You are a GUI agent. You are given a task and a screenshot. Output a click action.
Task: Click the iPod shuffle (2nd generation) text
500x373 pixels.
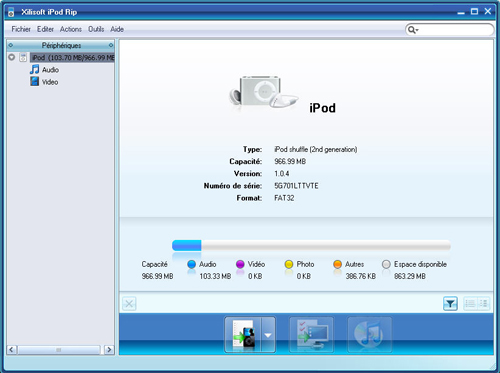315,149
